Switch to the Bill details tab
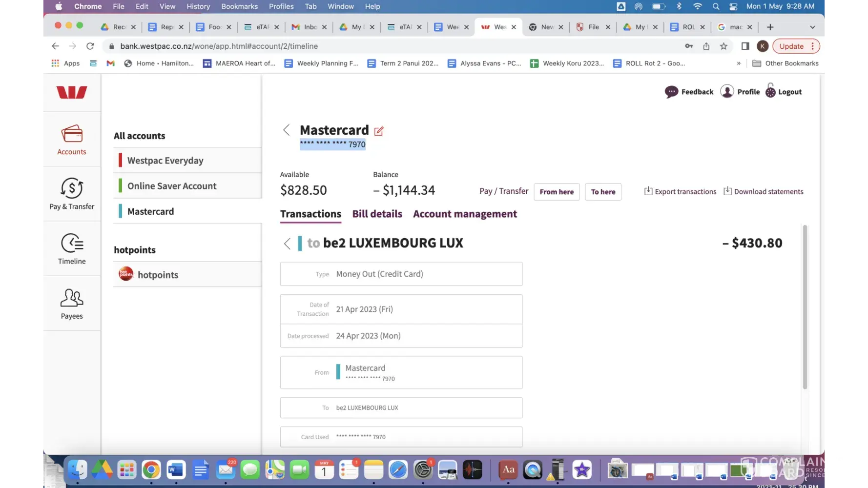The width and height of the screenshot is (868, 488). coord(377,214)
